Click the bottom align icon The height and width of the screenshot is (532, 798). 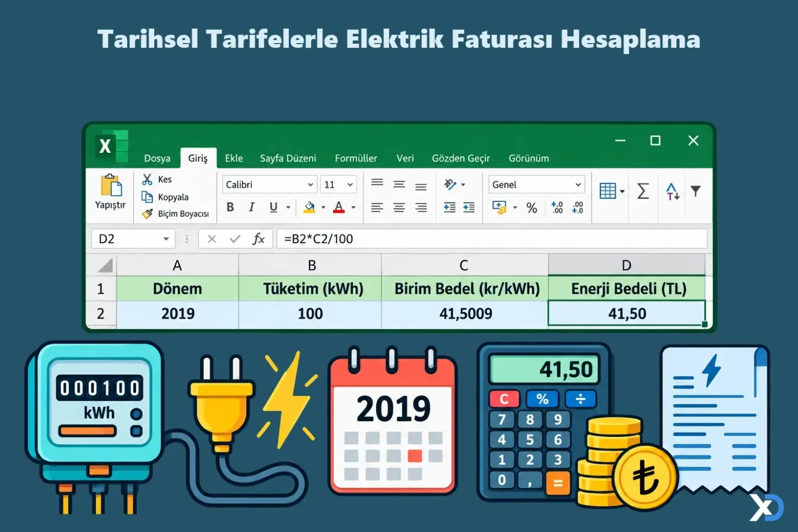tap(421, 187)
